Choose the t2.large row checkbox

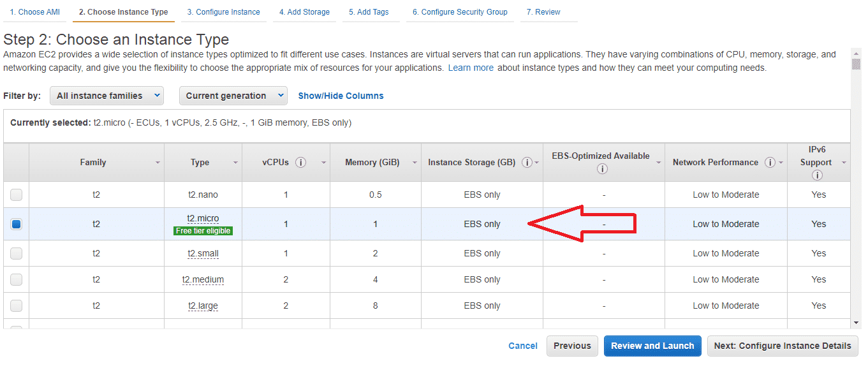[16, 305]
